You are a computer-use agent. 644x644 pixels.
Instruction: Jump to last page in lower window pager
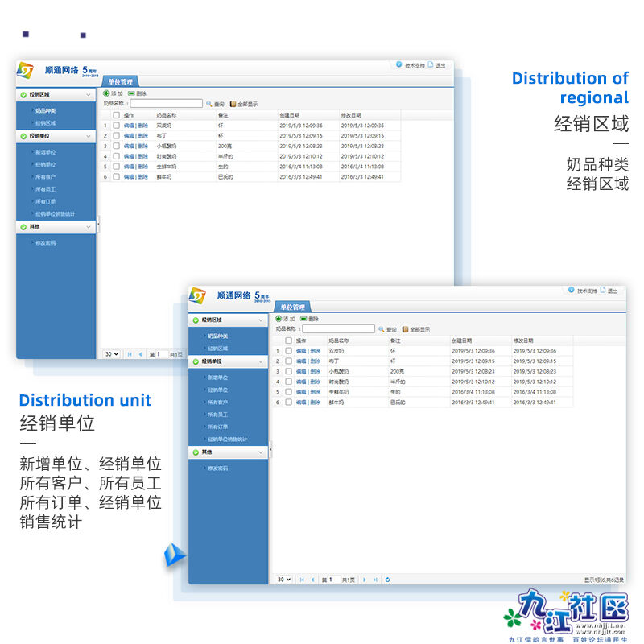375,580
